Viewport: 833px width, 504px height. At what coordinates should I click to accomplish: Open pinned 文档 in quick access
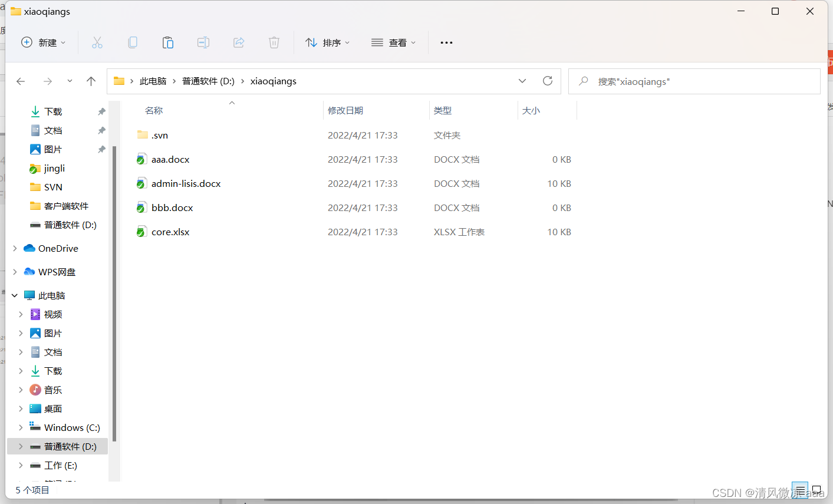(x=53, y=130)
